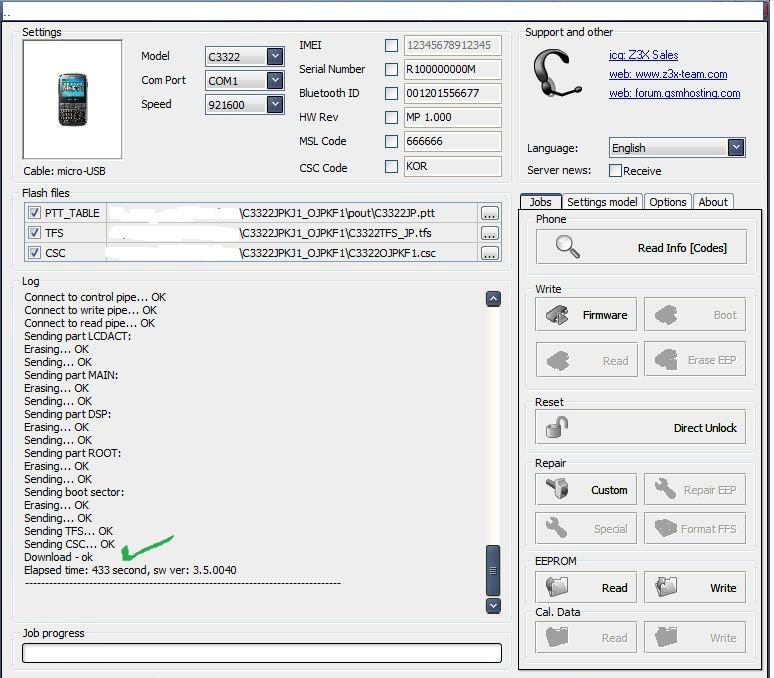Screen dimensions: 774x678
Task: Click the 'Connect to control pipe... OK' line
Action: click(x=95, y=297)
